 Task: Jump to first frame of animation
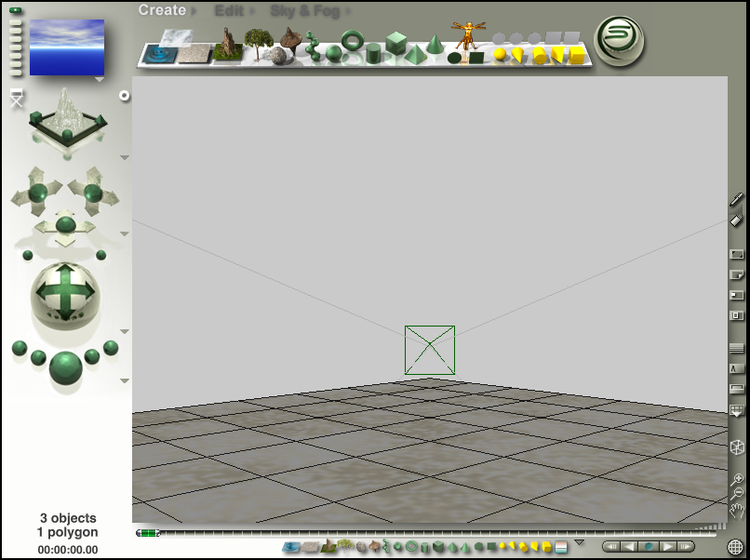[x=611, y=546]
